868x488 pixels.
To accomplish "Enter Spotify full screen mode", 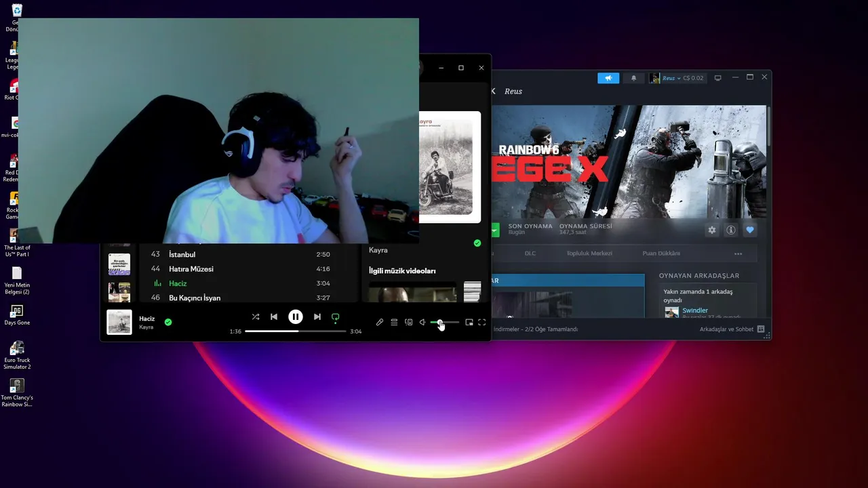I will coord(482,323).
